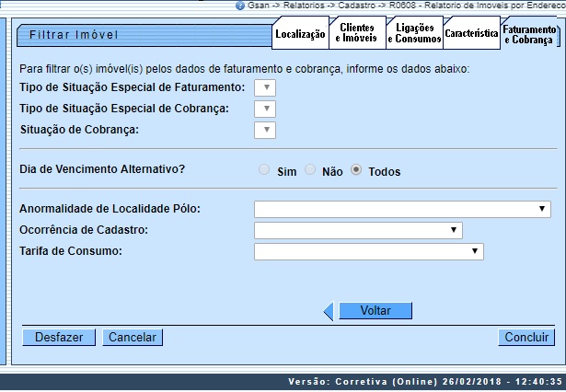The width and height of the screenshot is (566, 392).
Task: Click the Desfazer button
Action: pyautogui.click(x=59, y=338)
